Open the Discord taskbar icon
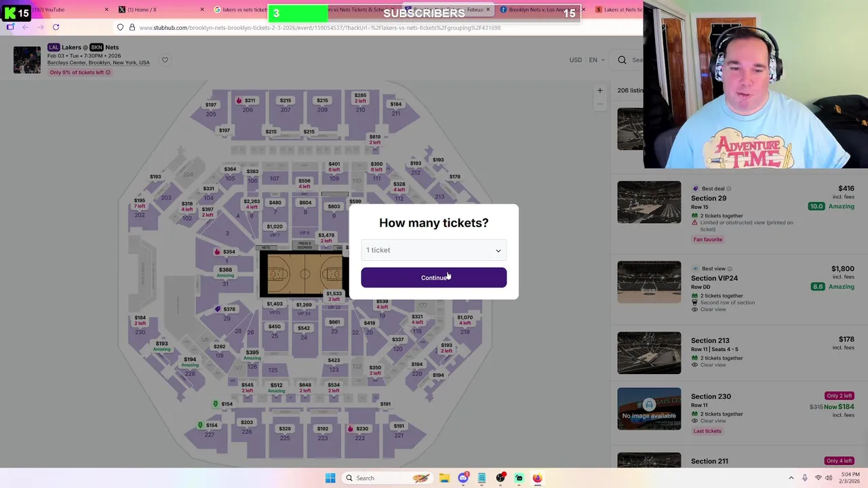 (x=463, y=478)
